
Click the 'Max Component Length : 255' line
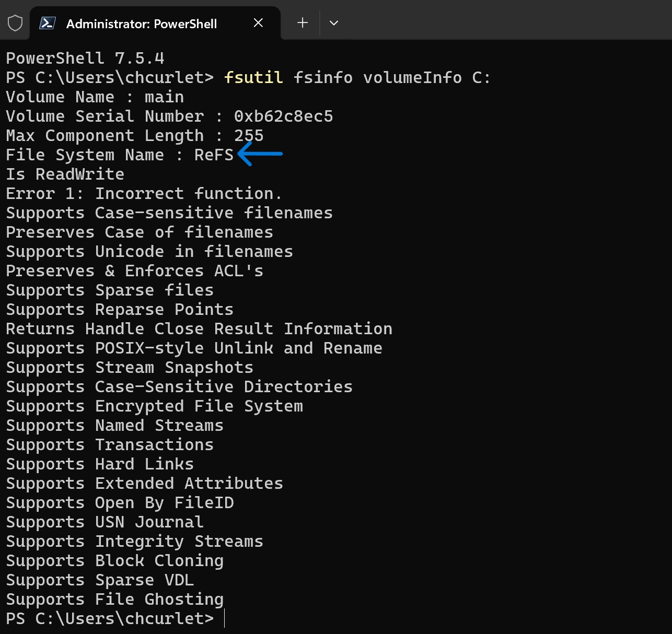(135, 136)
